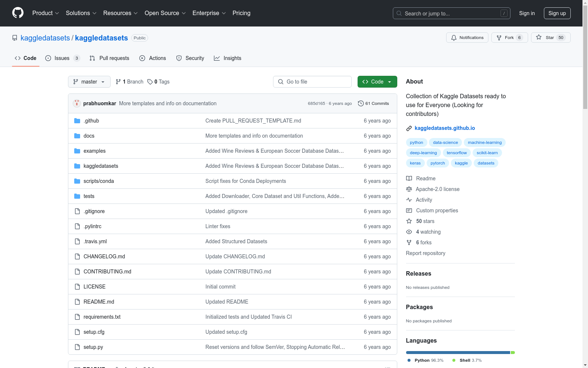Click the Pricing link
This screenshot has height=368, width=588.
pos(241,13)
